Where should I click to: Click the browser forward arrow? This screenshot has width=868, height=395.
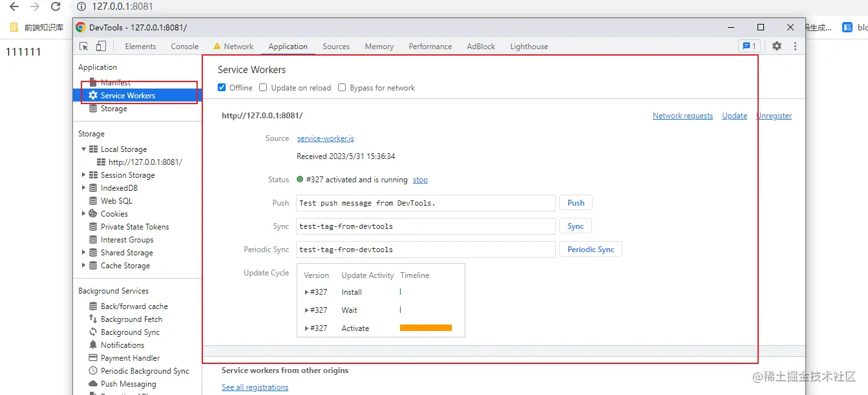click(x=35, y=6)
